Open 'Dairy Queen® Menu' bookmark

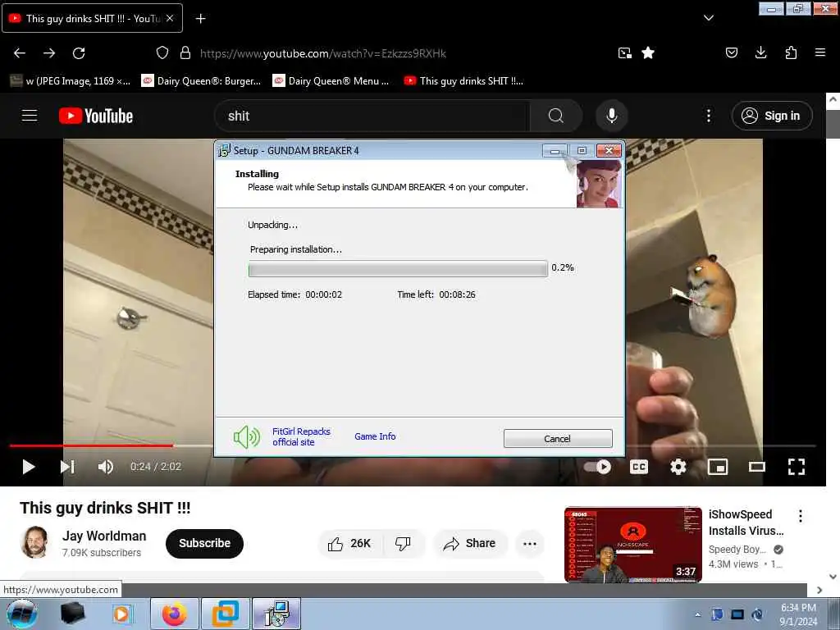331,81
